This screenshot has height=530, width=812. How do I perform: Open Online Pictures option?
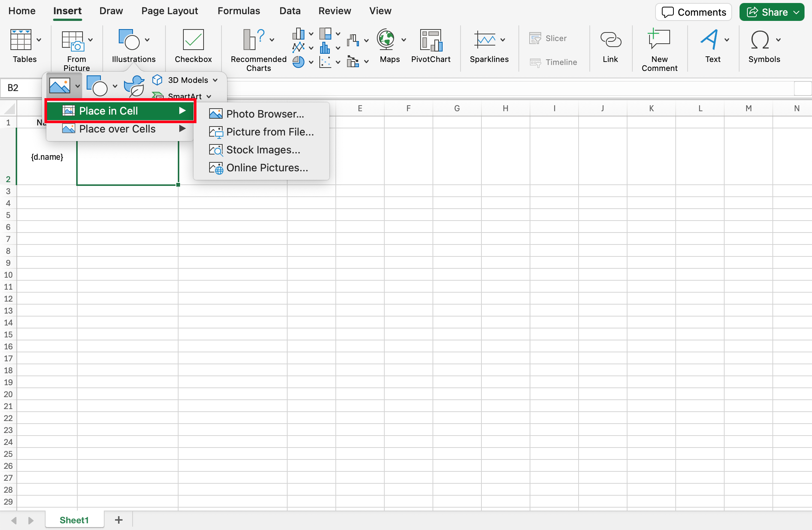tap(267, 168)
